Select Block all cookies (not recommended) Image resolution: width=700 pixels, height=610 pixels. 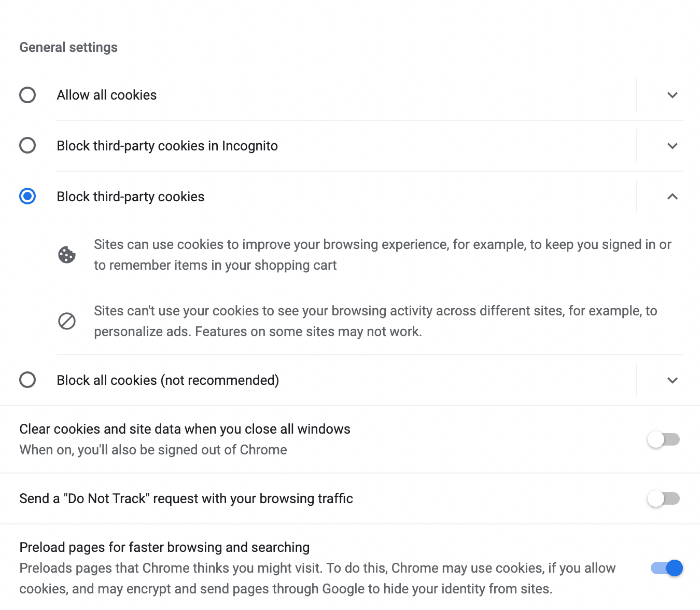click(x=27, y=380)
